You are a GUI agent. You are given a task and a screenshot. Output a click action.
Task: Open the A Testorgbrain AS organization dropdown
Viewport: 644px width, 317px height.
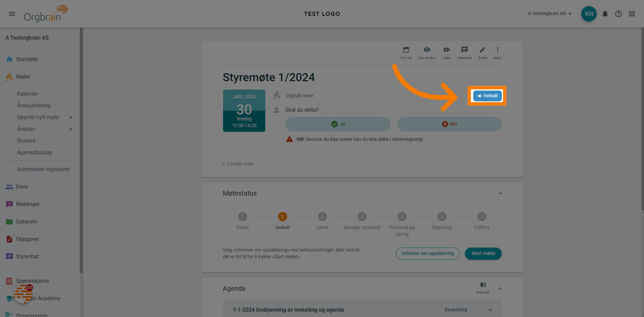(549, 14)
